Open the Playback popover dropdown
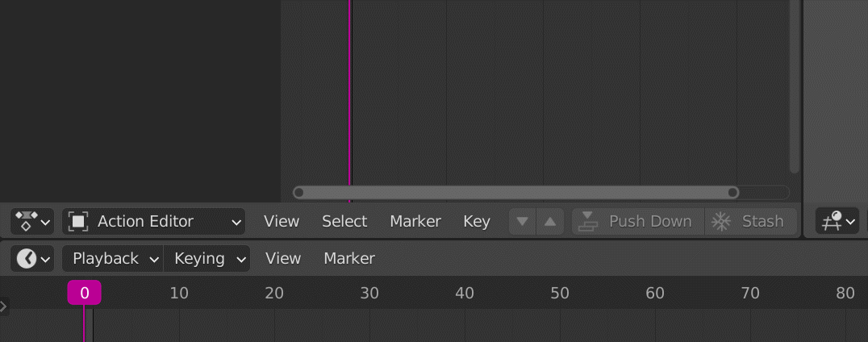Viewport: 868px width, 342px height. coord(112,259)
